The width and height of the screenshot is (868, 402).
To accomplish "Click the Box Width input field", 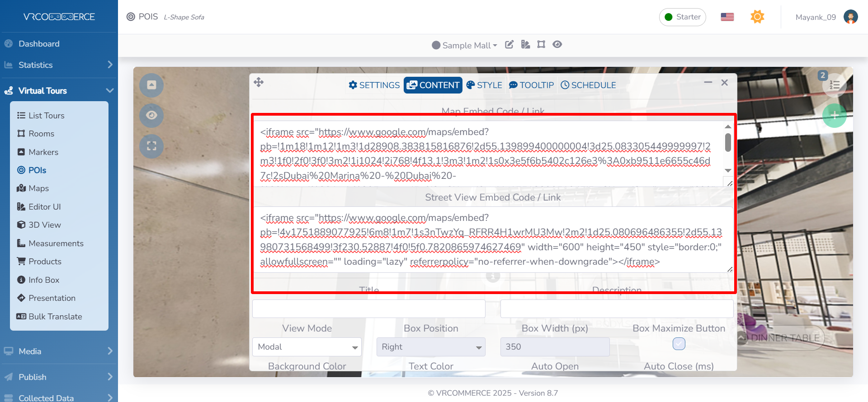I will tap(555, 347).
